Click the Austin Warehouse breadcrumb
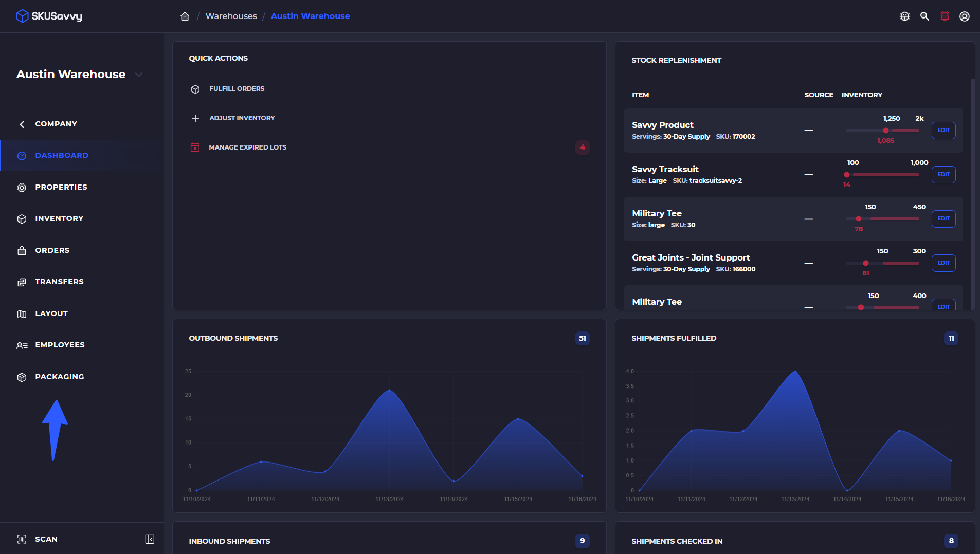Viewport: 980px width, 554px height. tap(310, 16)
